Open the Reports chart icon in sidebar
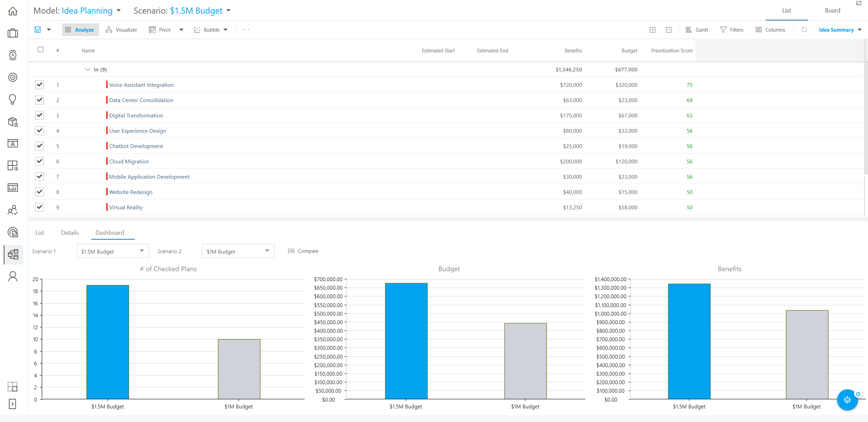Screen dimensions: 868x422 click(x=13, y=188)
